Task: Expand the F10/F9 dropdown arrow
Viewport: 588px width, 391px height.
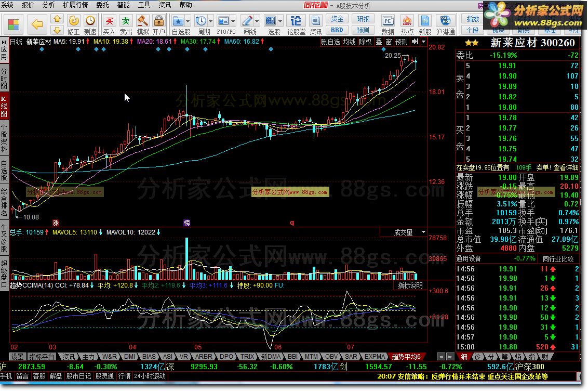Action: [233, 21]
